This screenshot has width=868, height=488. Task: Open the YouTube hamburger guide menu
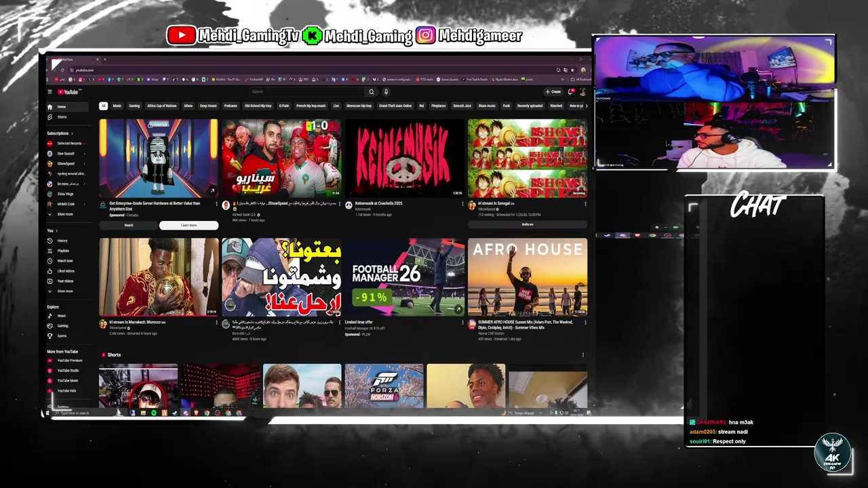click(50, 91)
